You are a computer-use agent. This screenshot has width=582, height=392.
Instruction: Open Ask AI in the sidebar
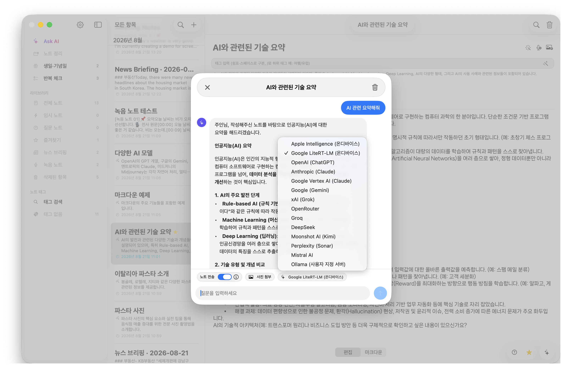66,41
